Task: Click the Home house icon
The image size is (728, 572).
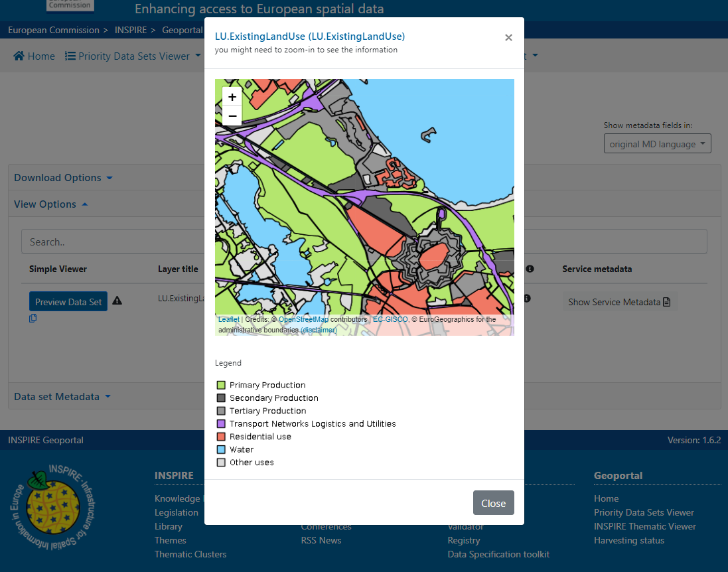Action: pyautogui.click(x=19, y=56)
